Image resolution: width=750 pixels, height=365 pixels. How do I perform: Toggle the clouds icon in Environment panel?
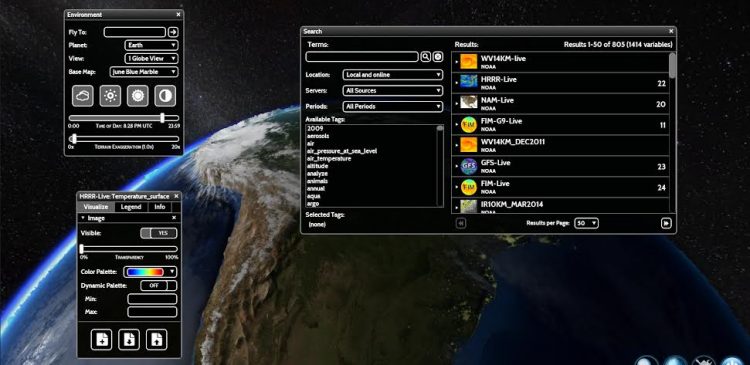[83, 96]
